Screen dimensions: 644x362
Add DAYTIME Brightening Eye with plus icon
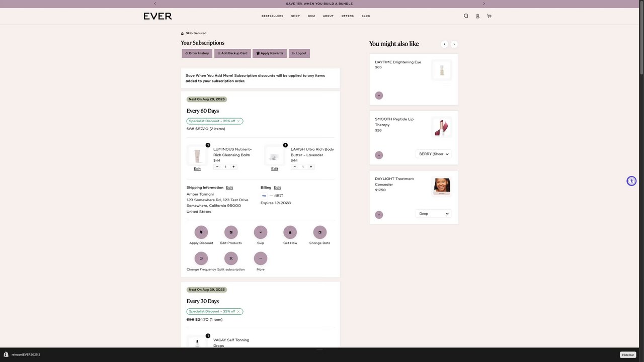(379, 96)
